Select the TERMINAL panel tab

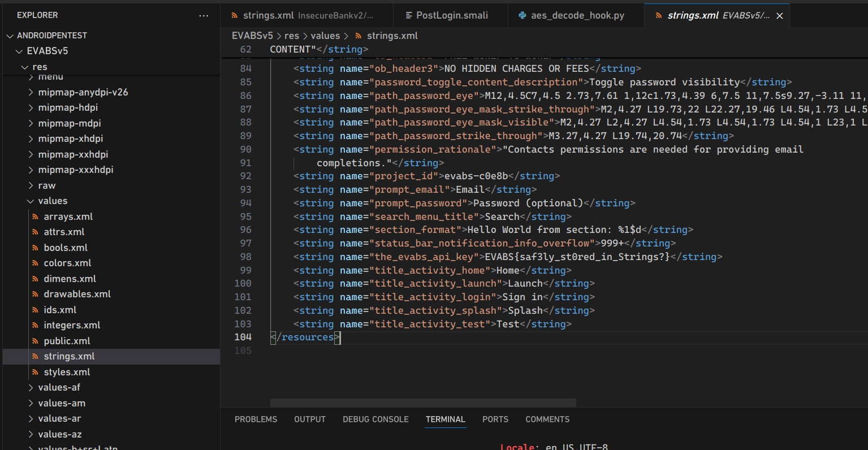[x=446, y=419]
